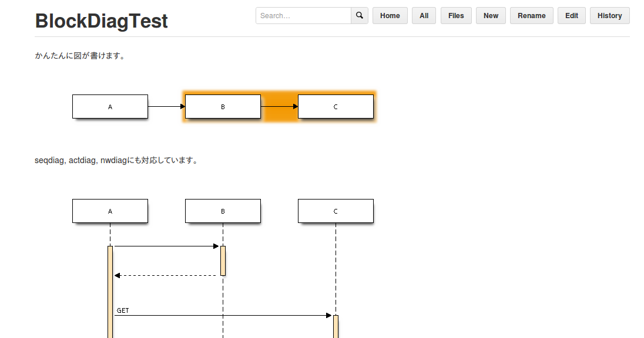Create a New wiki page

(x=491, y=15)
